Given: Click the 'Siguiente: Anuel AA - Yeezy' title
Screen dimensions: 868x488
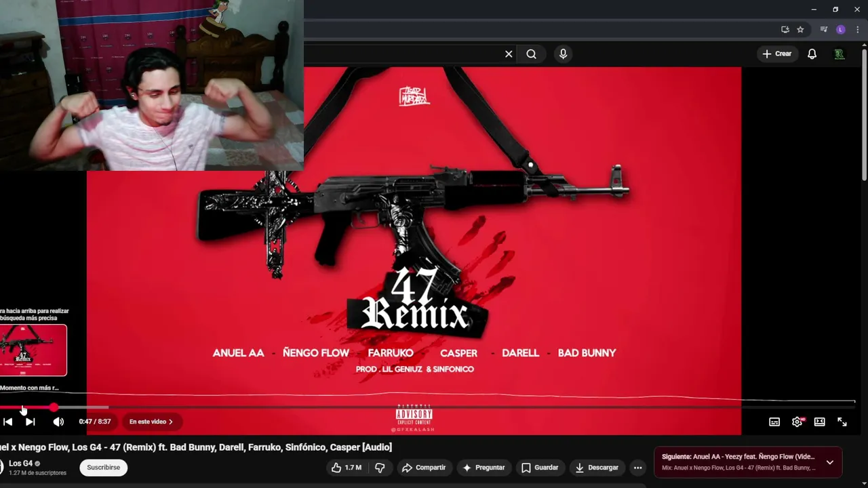Looking at the screenshot, I should tap(738, 457).
